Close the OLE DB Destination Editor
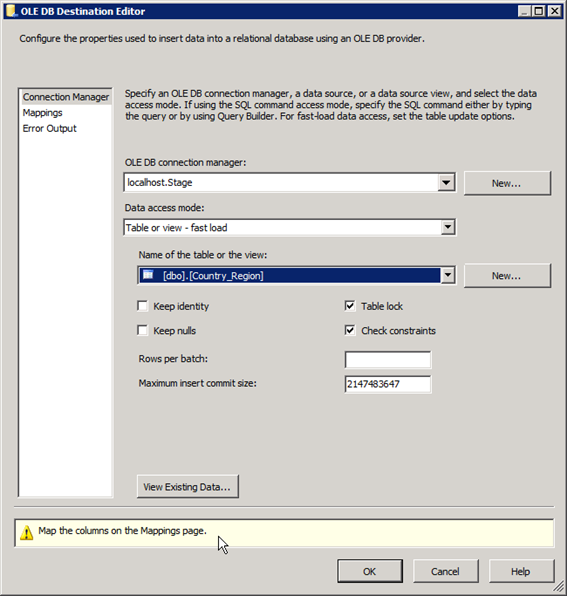 tap(554, 11)
